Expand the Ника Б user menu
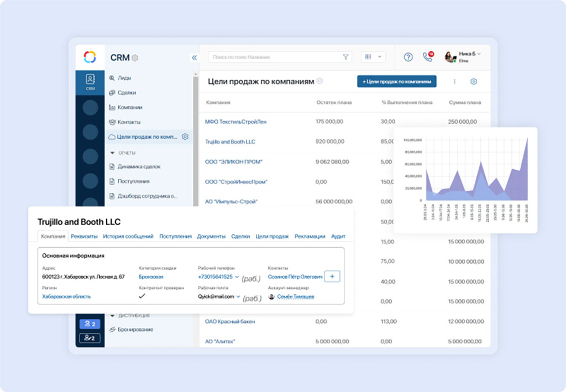This screenshot has height=392, width=566. [x=479, y=54]
